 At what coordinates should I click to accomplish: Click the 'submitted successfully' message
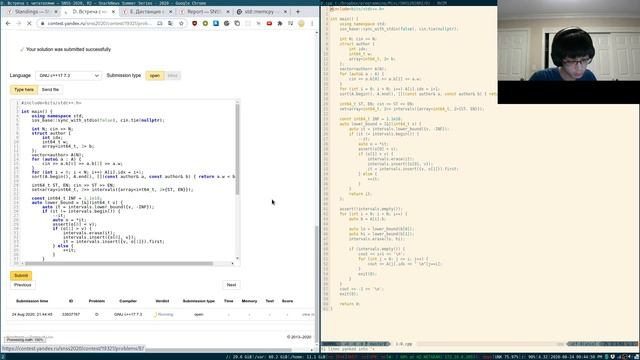(68, 49)
